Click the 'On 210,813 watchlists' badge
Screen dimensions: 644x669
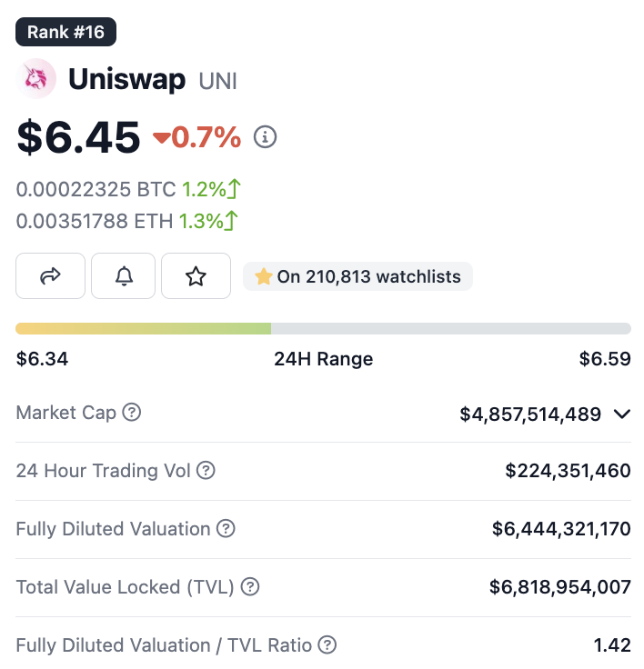(x=357, y=276)
